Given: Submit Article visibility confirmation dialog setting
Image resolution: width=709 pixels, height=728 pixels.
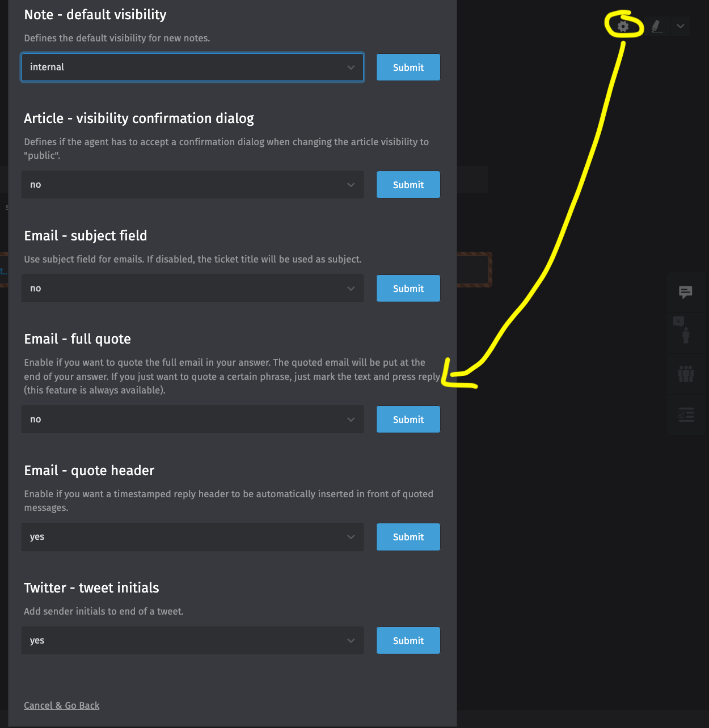Looking at the screenshot, I should (x=408, y=185).
